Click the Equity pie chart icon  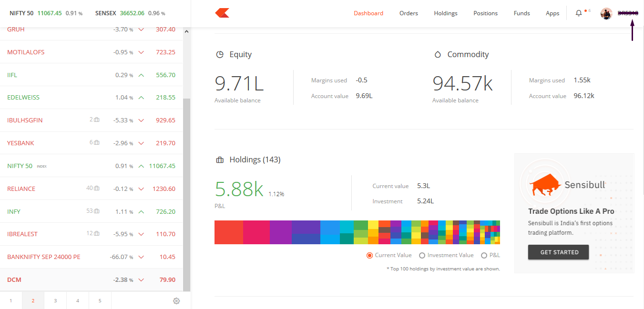pos(220,55)
